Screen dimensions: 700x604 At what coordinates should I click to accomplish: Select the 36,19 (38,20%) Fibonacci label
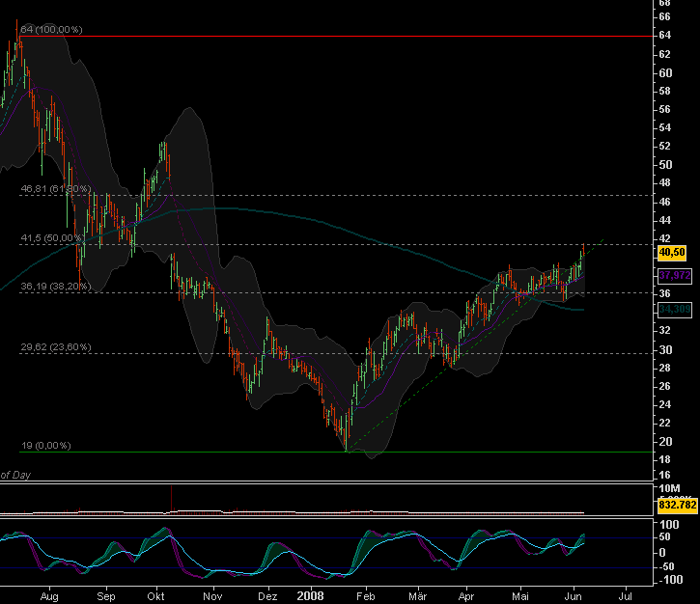click(x=55, y=287)
